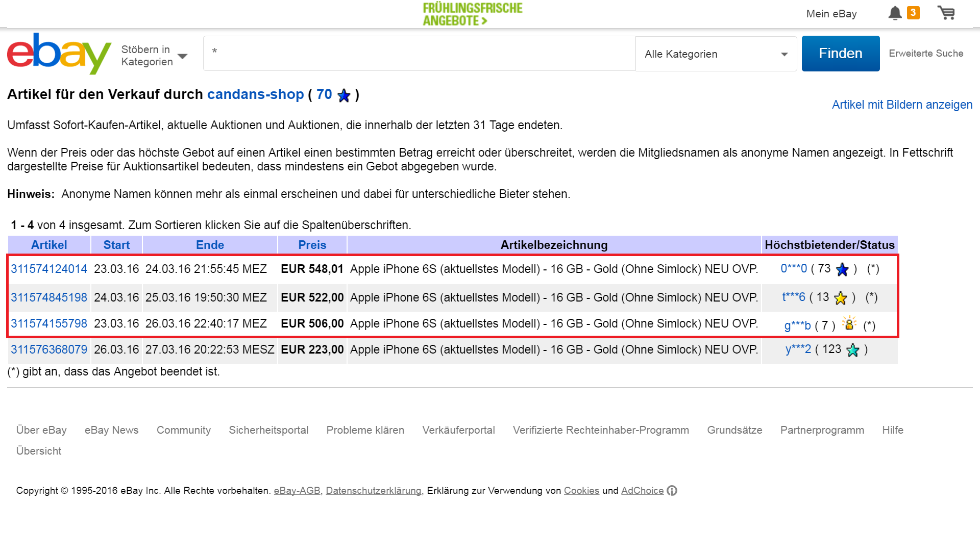Click the Finden button
980x551 pixels.
[841, 54]
